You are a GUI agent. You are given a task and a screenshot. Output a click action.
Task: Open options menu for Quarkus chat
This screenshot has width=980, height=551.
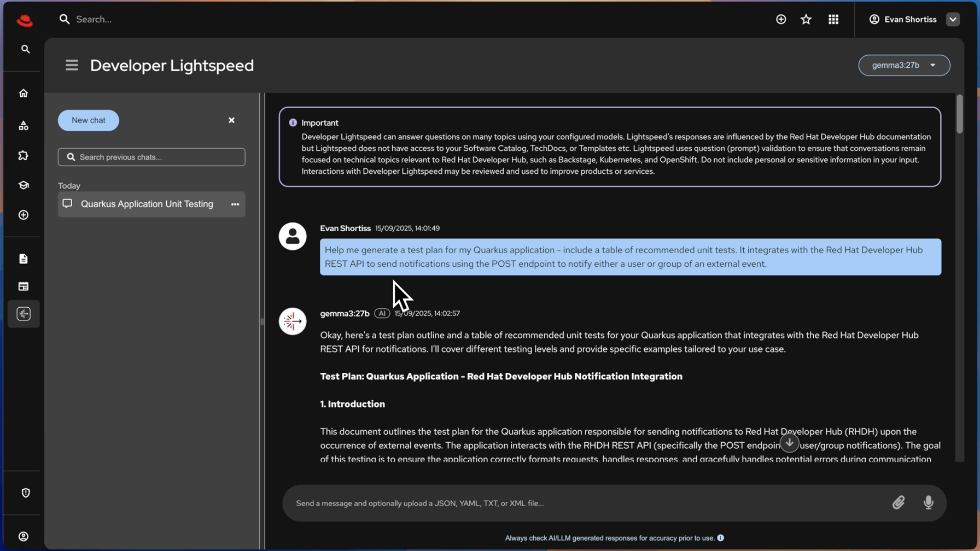tap(235, 204)
